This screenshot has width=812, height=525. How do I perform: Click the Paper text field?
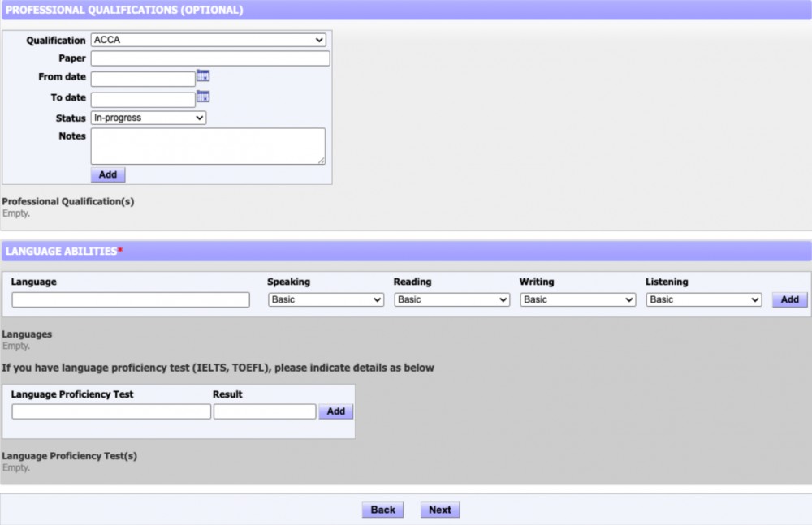click(210, 58)
